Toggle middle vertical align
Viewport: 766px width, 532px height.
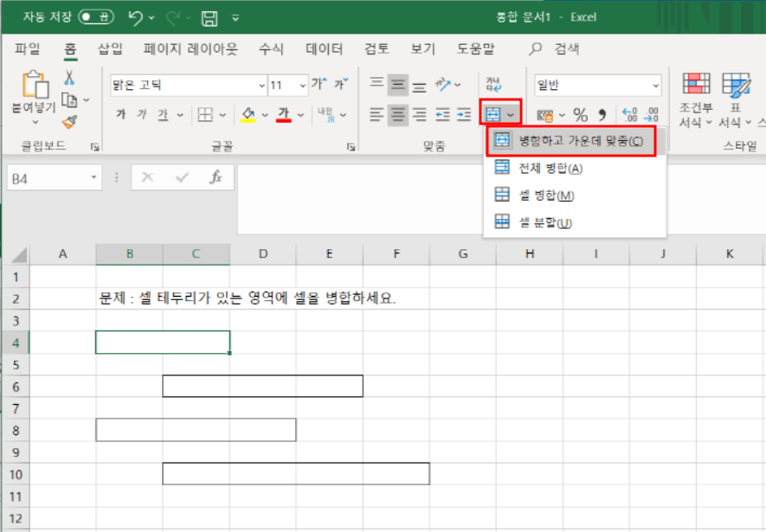tap(397, 85)
